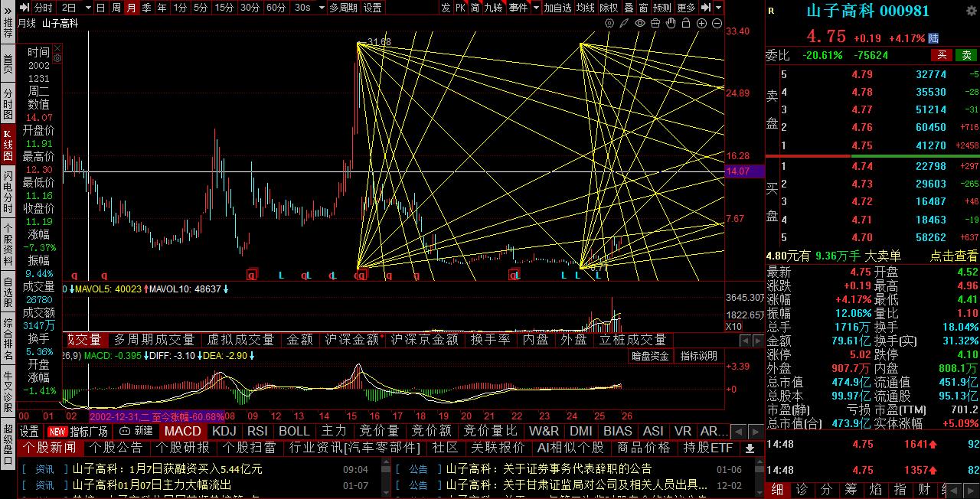Zoom out with the minus circle icon

717,24
